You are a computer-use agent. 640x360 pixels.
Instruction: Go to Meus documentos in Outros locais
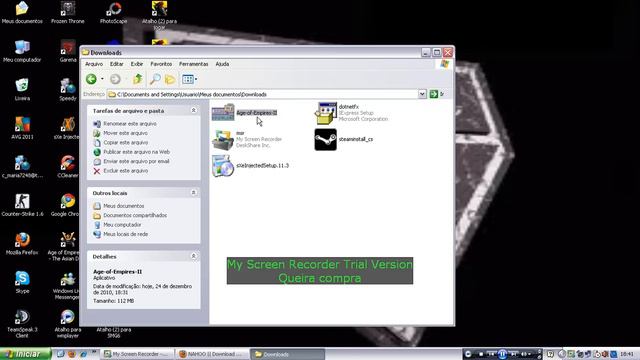(124, 206)
